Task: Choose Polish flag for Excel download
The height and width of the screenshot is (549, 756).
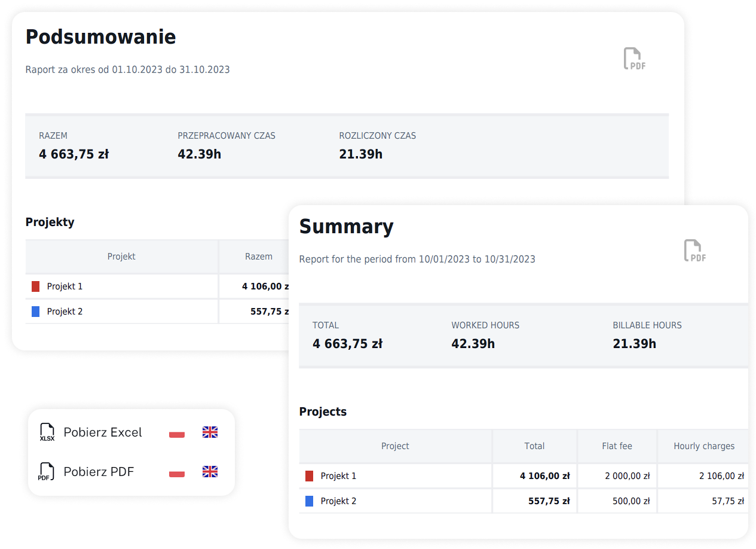Action: click(x=177, y=433)
